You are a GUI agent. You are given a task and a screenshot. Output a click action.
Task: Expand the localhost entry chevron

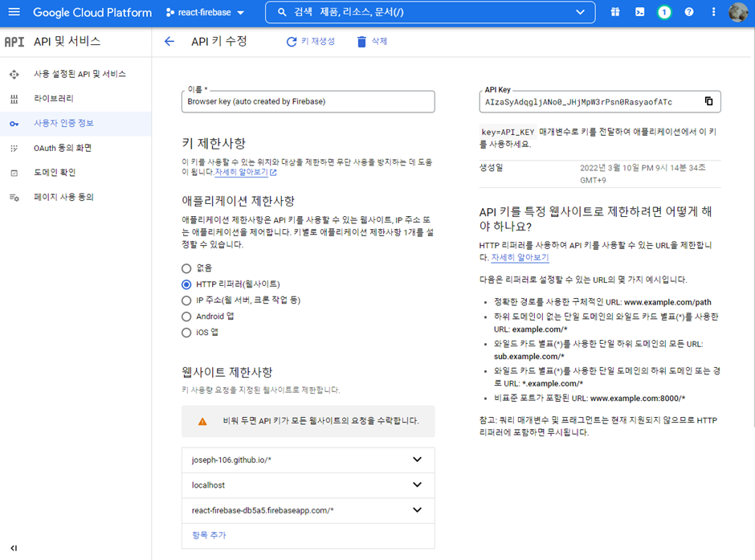(x=417, y=485)
